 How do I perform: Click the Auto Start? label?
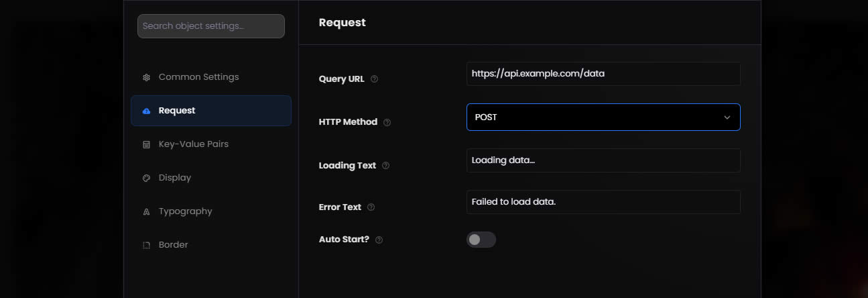pyautogui.click(x=344, y=239)
